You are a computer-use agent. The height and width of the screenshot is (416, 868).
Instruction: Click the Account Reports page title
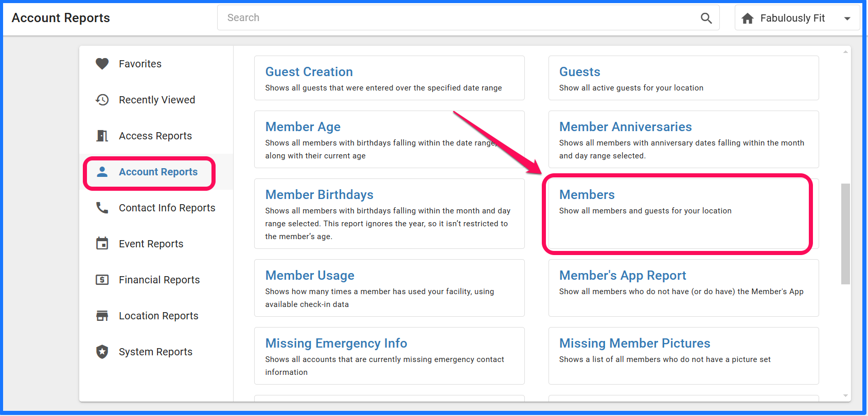[x=61, y=18]
